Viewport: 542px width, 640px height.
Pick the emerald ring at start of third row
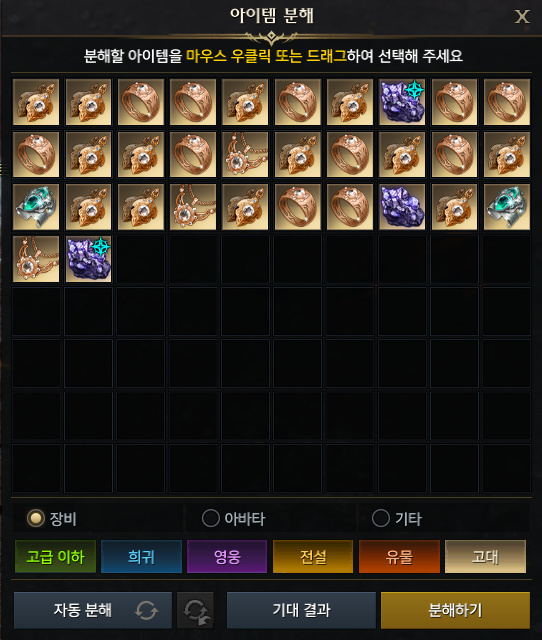36,207
